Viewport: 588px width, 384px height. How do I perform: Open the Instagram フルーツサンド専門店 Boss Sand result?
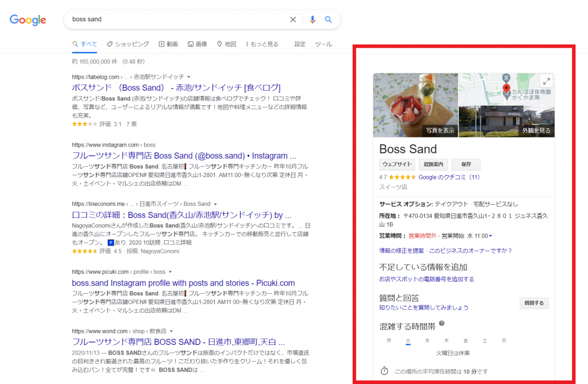(x=184, y=156)
